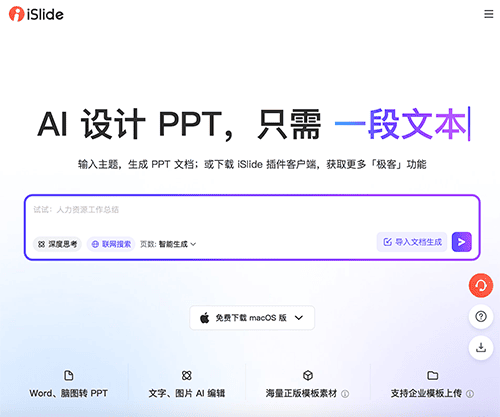
Task: Click the iSlide logo
Action: tap(36, 14)
